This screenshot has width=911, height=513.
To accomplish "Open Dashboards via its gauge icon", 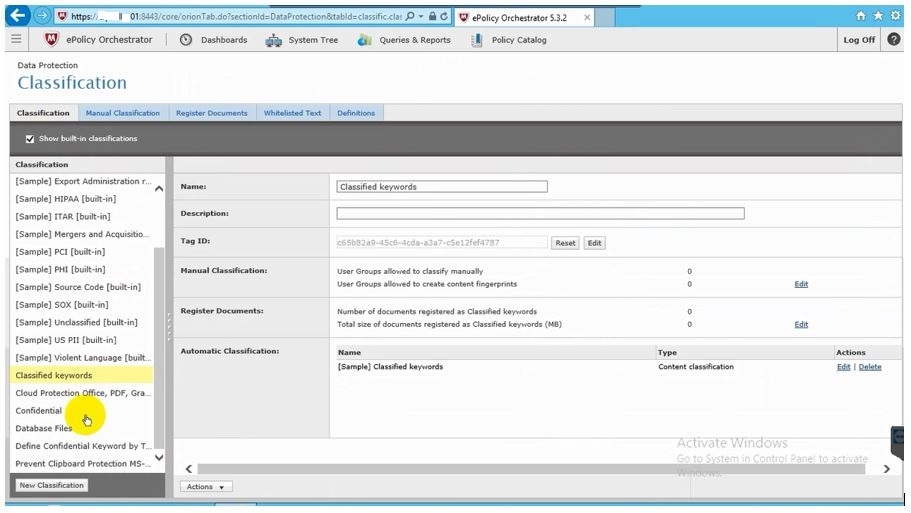I will (186, 40).
